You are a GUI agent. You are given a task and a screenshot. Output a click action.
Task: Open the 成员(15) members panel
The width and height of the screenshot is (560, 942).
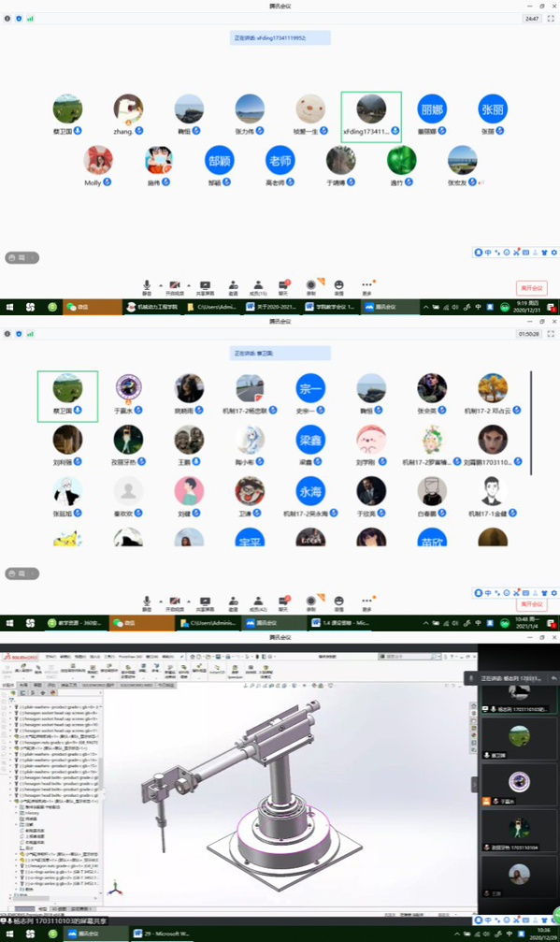point(258,287)
